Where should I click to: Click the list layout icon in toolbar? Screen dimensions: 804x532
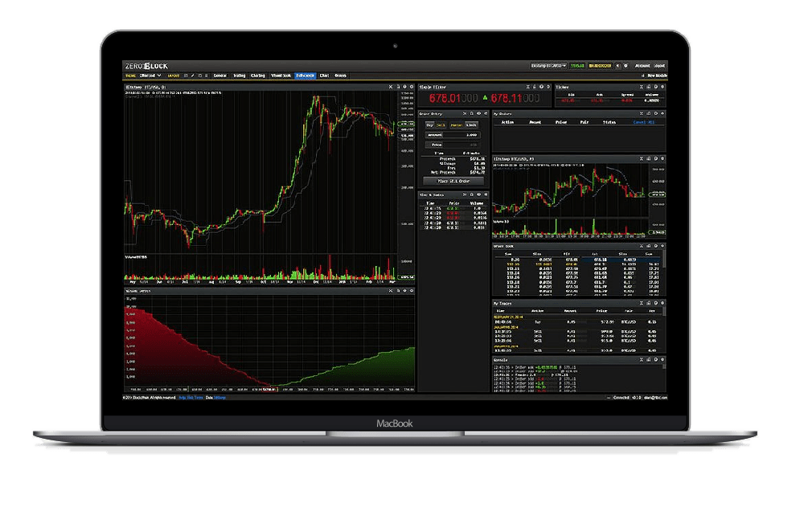point(206,76)
